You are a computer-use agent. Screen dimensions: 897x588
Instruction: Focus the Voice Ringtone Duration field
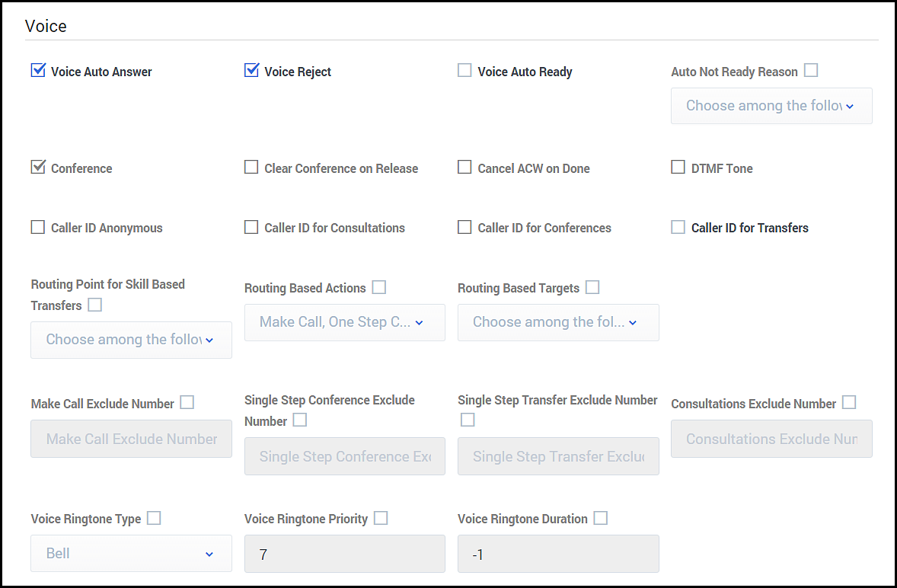point(557,554)
